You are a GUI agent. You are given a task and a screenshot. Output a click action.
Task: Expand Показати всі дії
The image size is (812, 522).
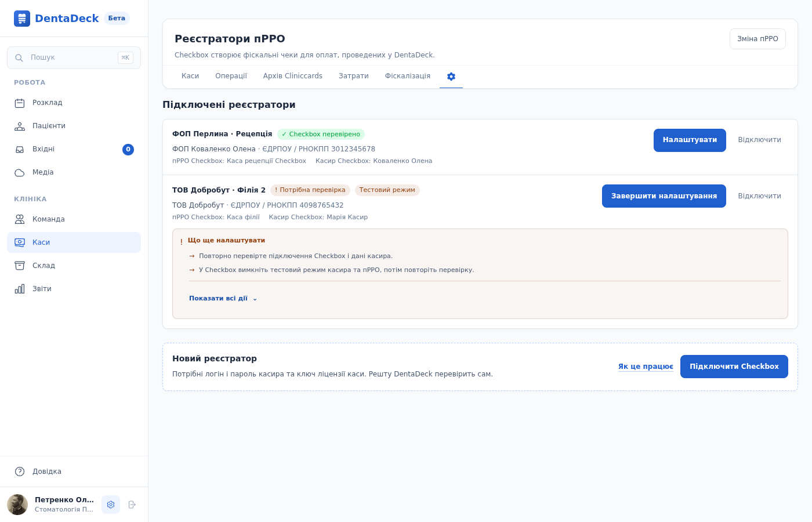[223, 299]
